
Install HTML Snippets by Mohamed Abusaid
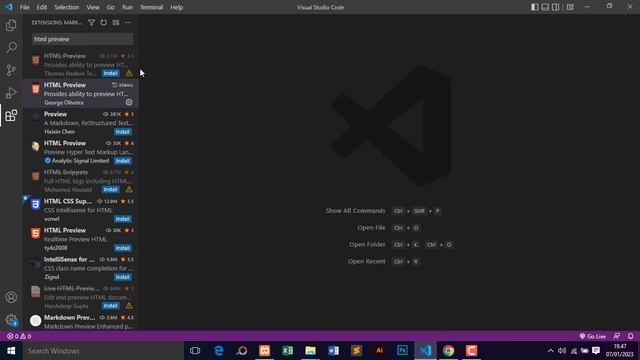[110, 189]
